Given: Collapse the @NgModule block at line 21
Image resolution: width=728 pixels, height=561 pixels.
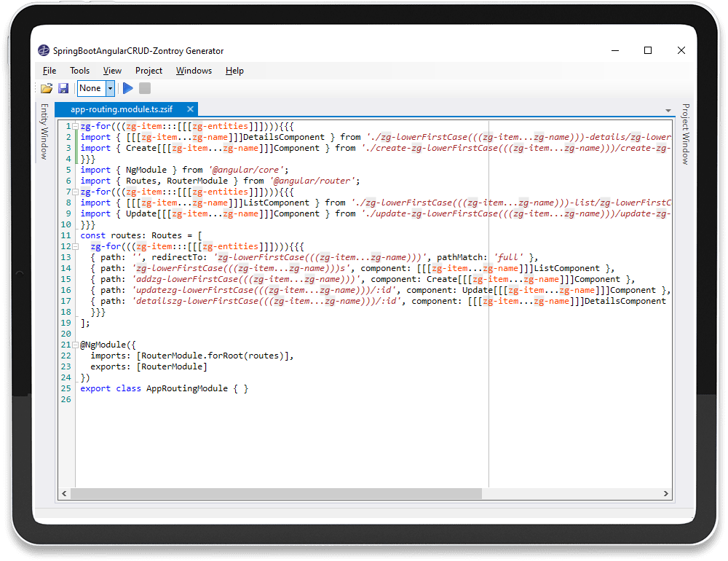Looking at the screenshot, I should [x=76, y=345].
